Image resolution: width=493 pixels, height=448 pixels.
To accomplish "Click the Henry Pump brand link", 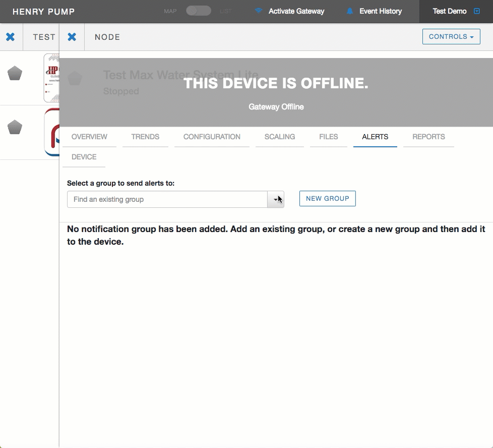I will click(43, 11).
